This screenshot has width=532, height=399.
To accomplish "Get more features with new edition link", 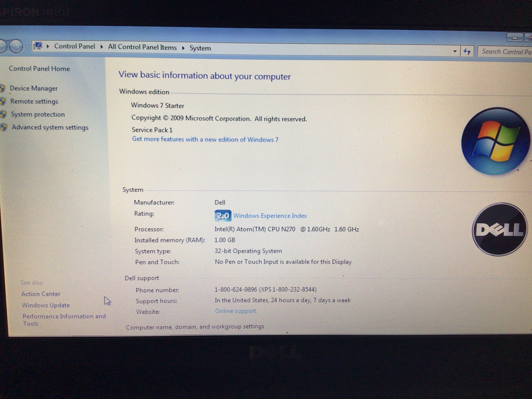I will tap(205, 139).
